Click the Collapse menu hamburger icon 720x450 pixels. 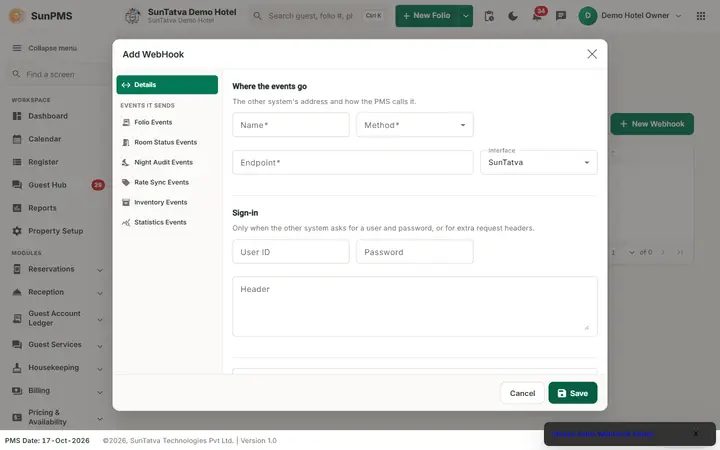17,48
